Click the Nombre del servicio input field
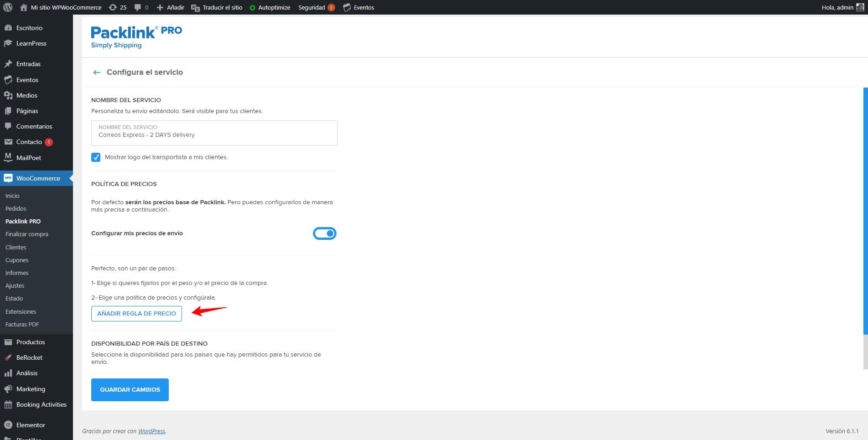Screen dimensions: 868x440 (x=214, y=133)
